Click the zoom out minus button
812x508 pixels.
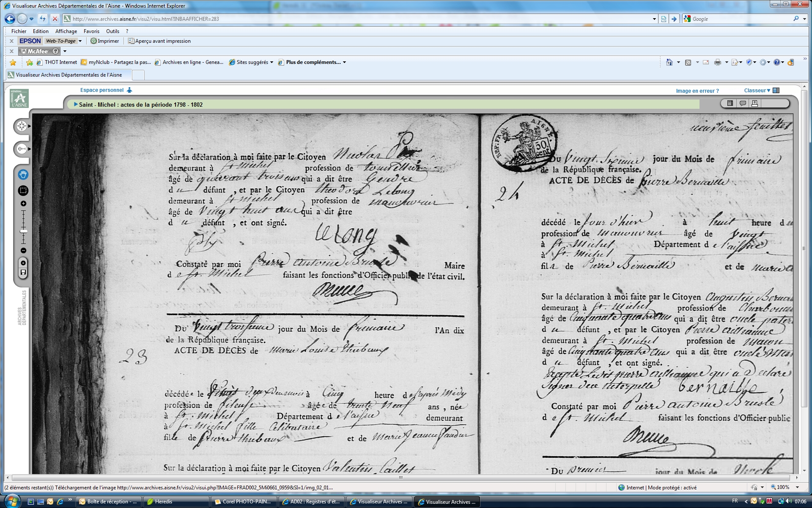coord(23,251)
